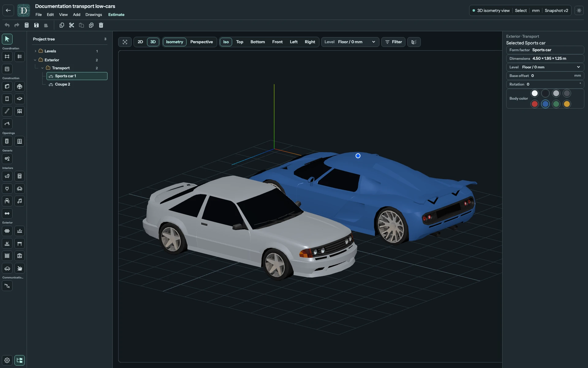Select the window opening tool
Image resolution: width=588 pixels, height=368 pixels.
[20, 141]
